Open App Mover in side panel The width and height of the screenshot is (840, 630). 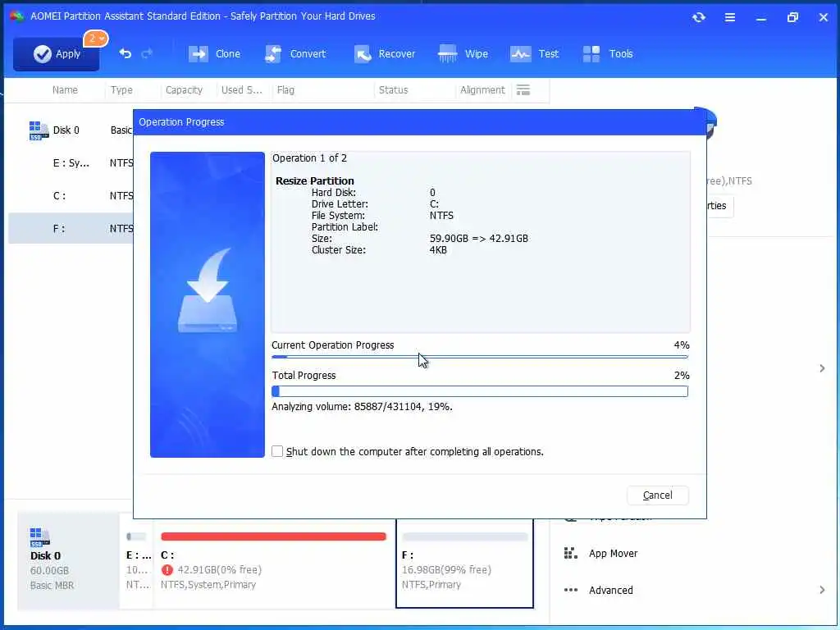613,554
